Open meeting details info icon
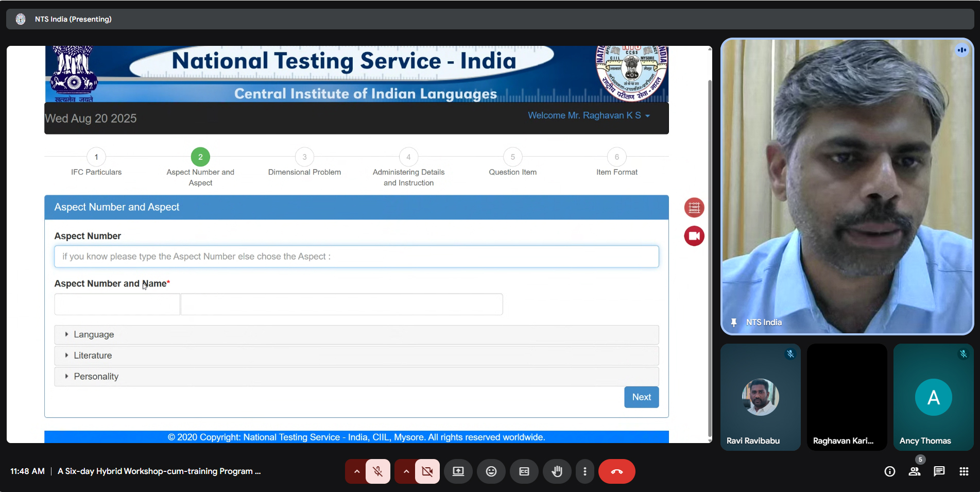 tap(890, 471)
